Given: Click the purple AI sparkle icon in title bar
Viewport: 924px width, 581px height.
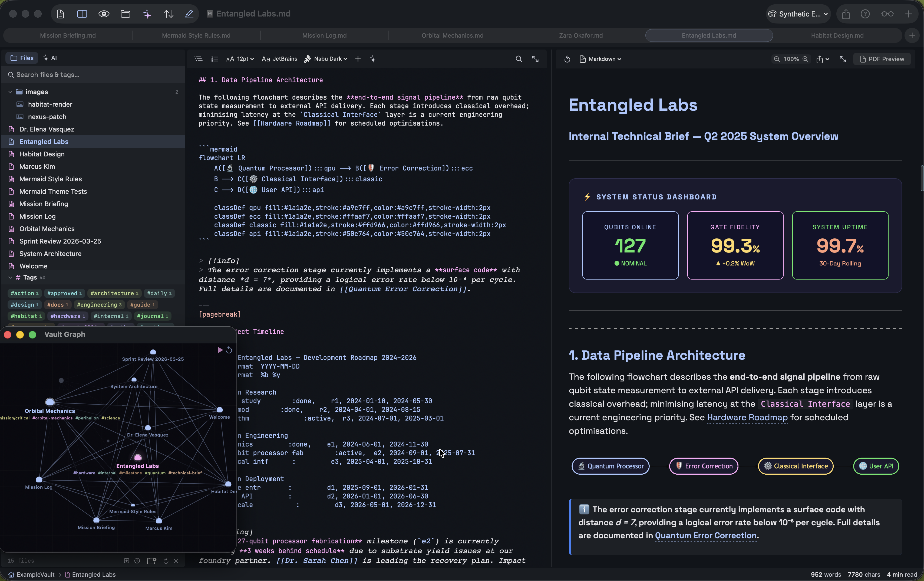Looking at the screenshot, I should coord(147,14).
